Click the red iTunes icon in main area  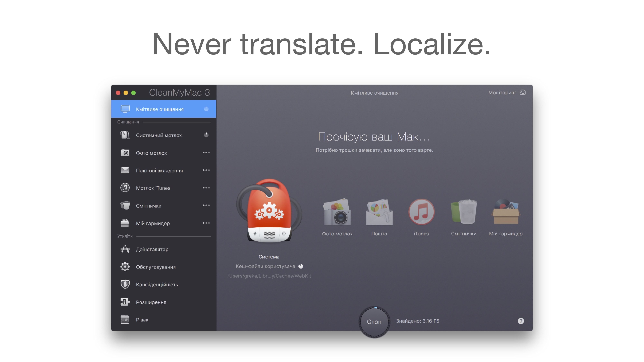pyautogui.click(x=421, y=212)
